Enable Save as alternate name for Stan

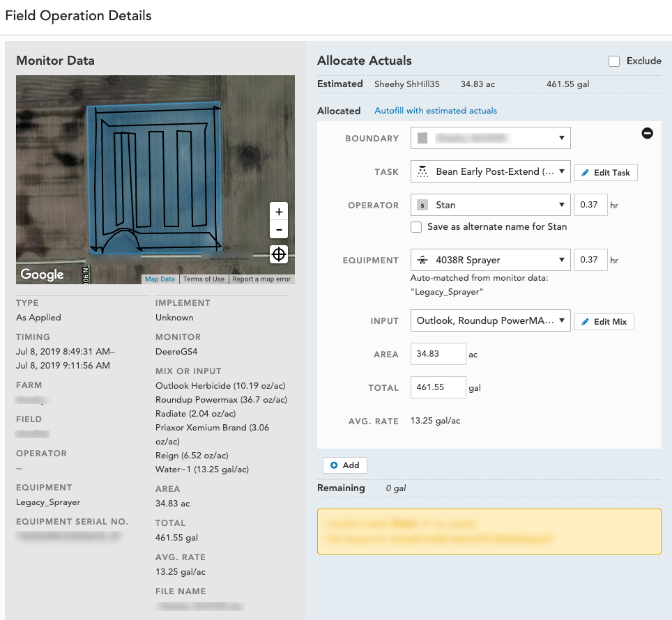click(416, 227)
